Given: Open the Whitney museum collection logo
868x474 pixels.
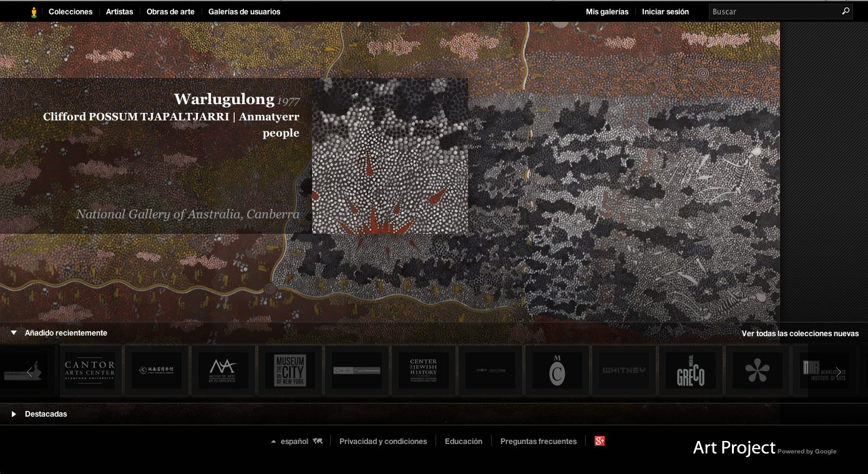Looking at the screenshot, I should point(623,370).
